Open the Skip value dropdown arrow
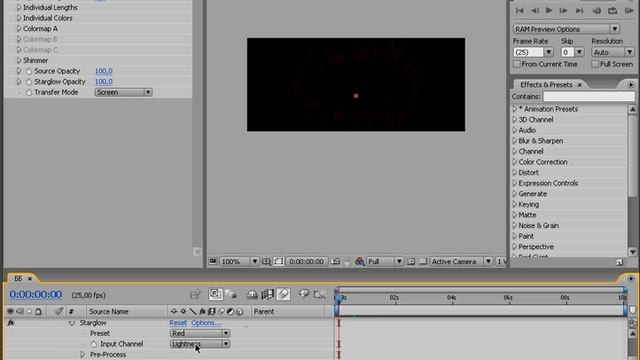 579,52
